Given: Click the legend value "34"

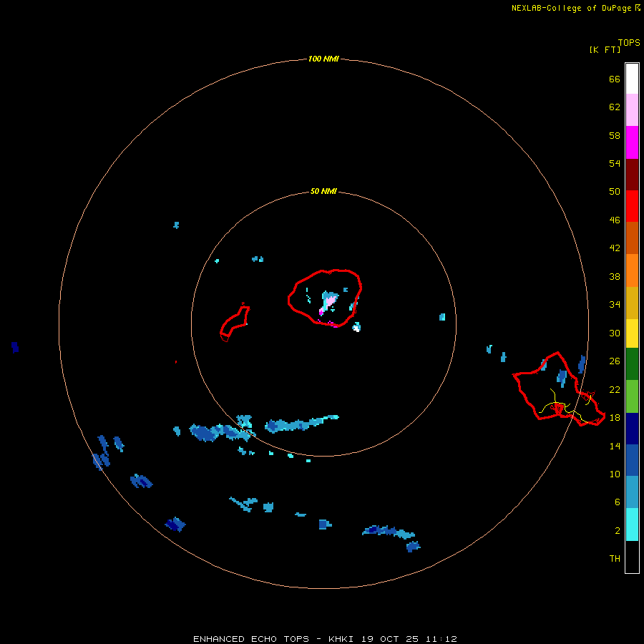Looking at the screenshot, I should point(615,304).
